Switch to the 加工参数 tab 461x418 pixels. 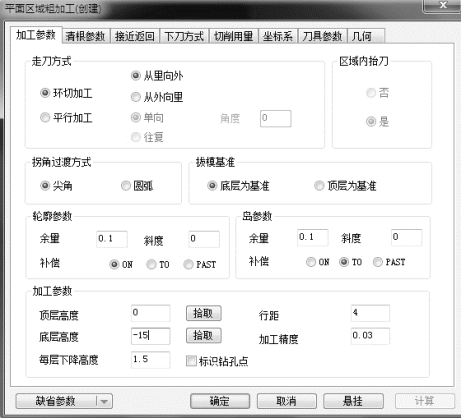(x=36, y=35)
